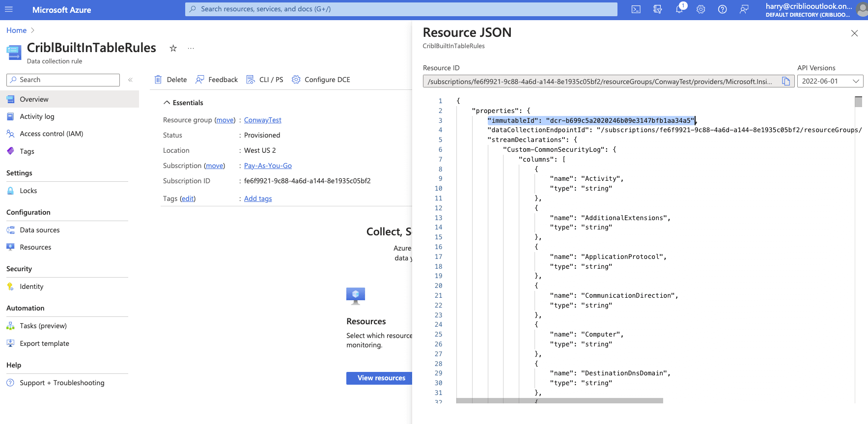Open portal settings gear icon
This screenshot has width=868, height=424.
[701, 9]
